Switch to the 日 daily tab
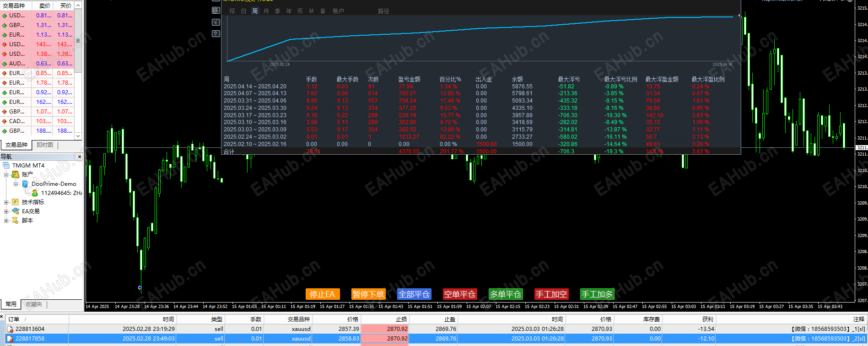Screen dimensions: 868x346 tap(244, 11)
